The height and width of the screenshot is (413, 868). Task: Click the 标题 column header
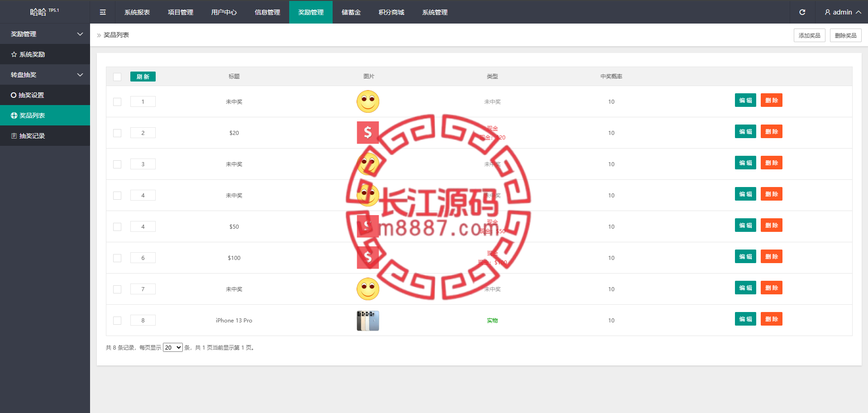tap(234, 77)
